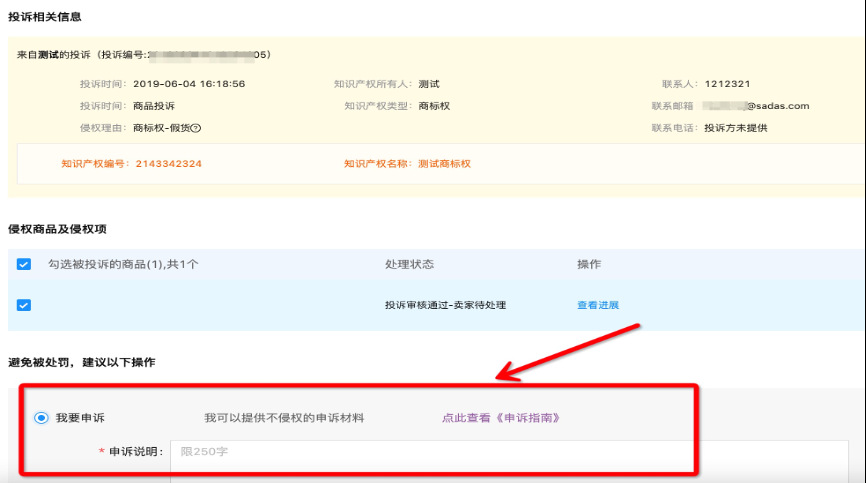866x483 pixels.
Task: Uncheck the product row checkbox
Action: tap(24, 305)
